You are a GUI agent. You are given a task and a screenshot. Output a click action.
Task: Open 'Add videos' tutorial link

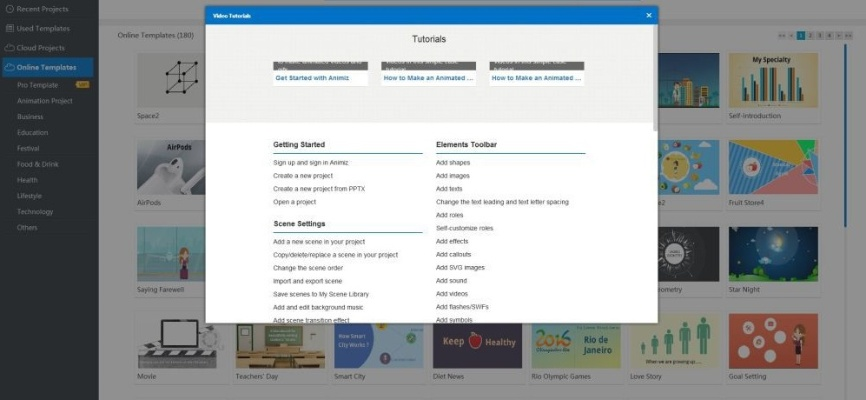click(452, 294)
